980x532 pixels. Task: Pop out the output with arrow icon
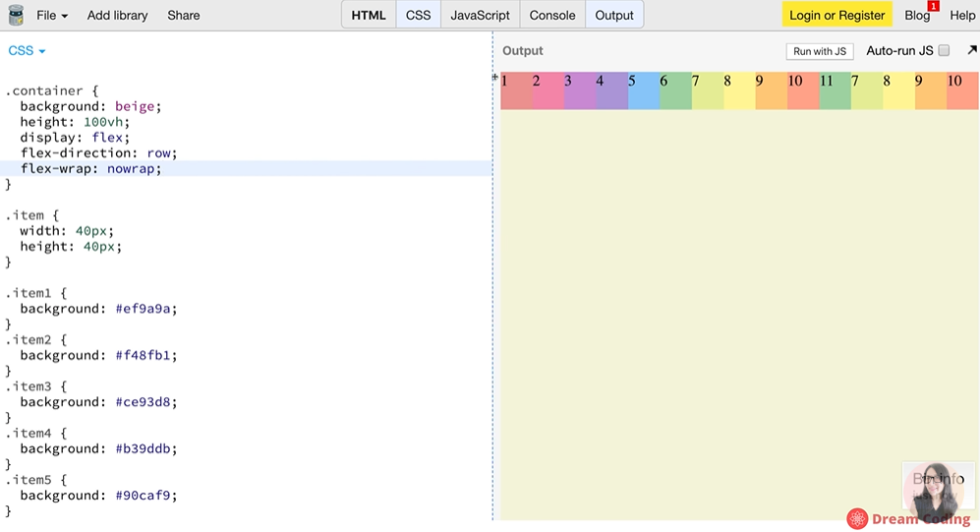(972, 50)
